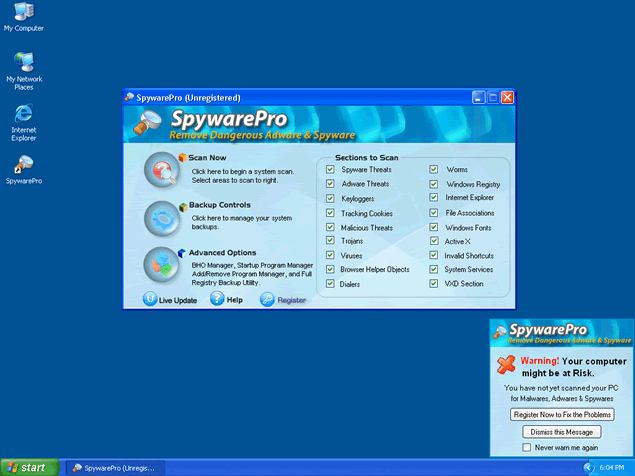
Task: Open the Backup Controls gear icon
Action: coord(160,218)
